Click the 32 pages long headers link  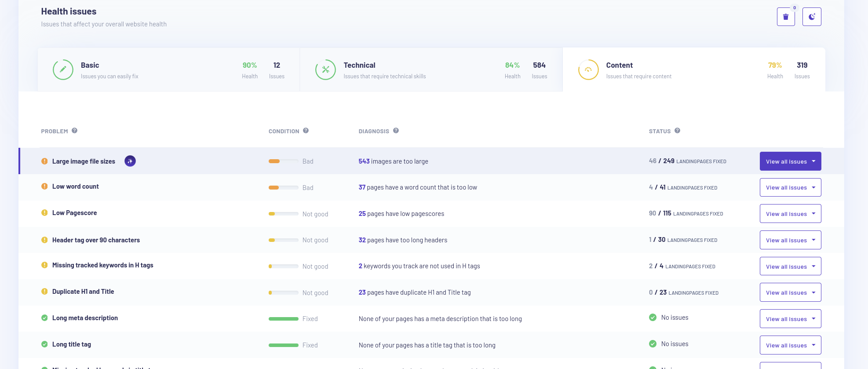pos(362,240)
